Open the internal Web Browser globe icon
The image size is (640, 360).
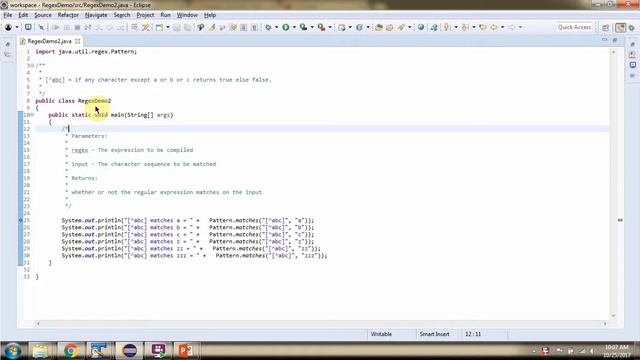coord(421,27)
